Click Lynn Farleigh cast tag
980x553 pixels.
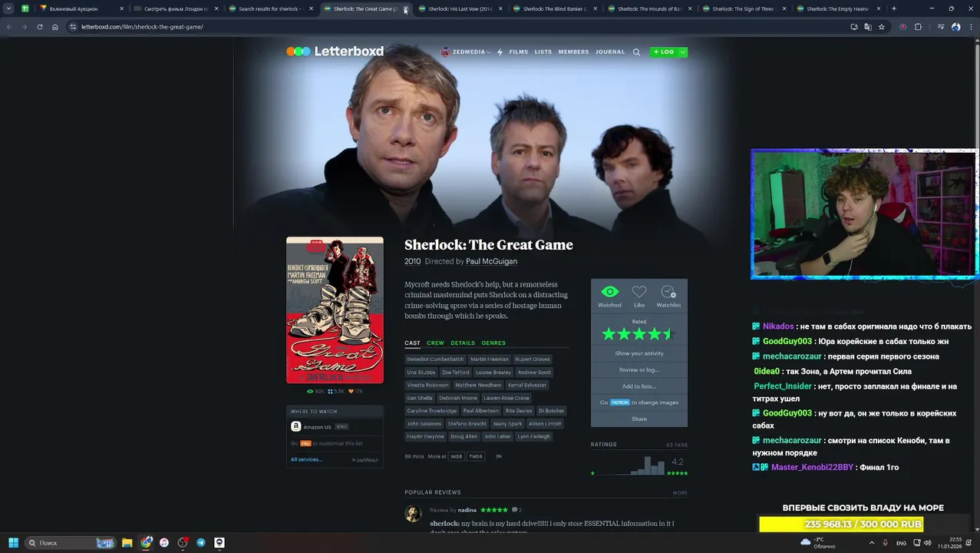coord(534,436)
